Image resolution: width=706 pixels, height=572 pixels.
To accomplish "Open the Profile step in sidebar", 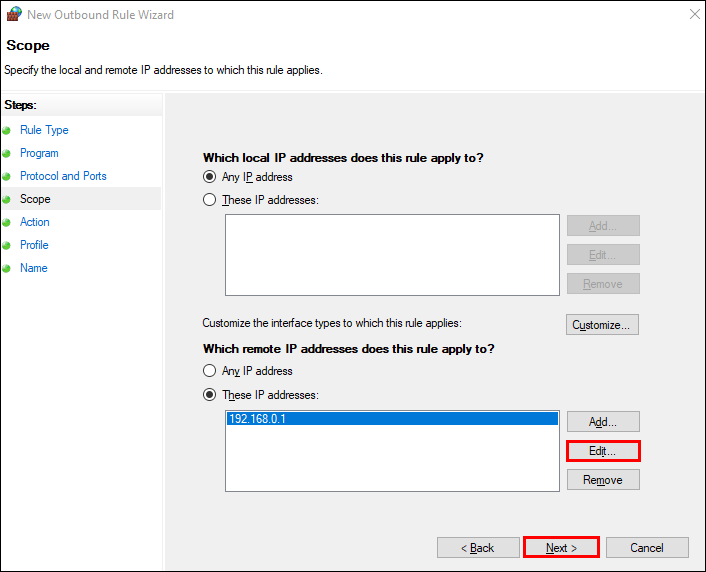I will [x=34, y=245].
